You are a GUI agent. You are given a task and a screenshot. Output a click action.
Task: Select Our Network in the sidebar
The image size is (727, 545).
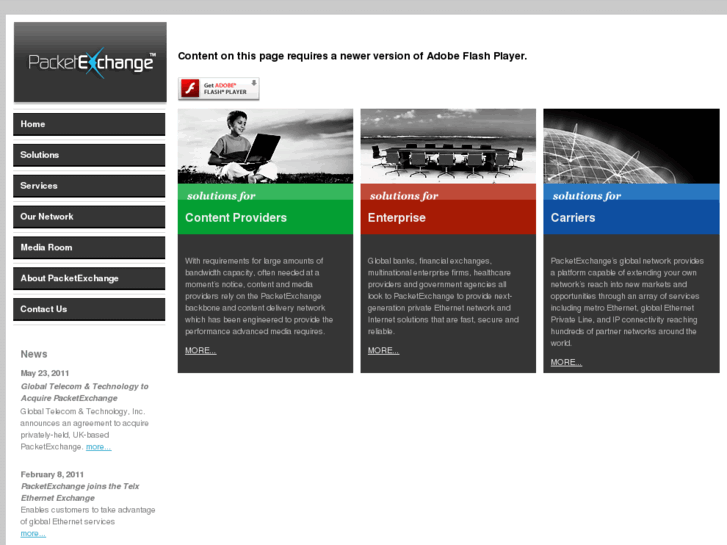pos(89,217)
